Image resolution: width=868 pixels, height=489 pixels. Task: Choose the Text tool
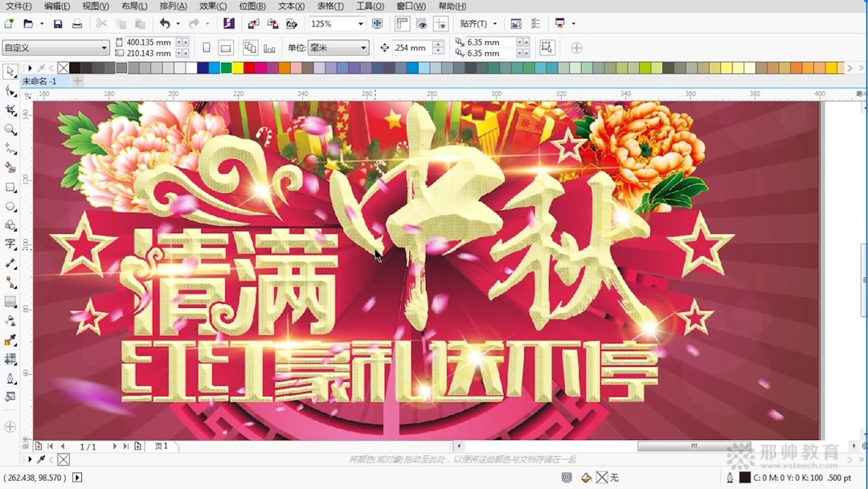pos(10,243)
